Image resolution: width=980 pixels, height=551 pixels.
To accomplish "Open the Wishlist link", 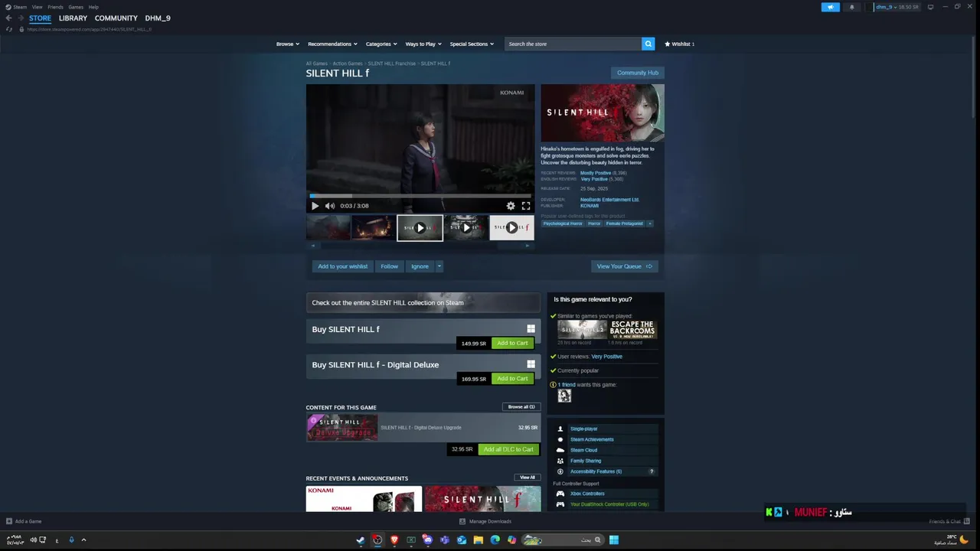I will 679,44.
